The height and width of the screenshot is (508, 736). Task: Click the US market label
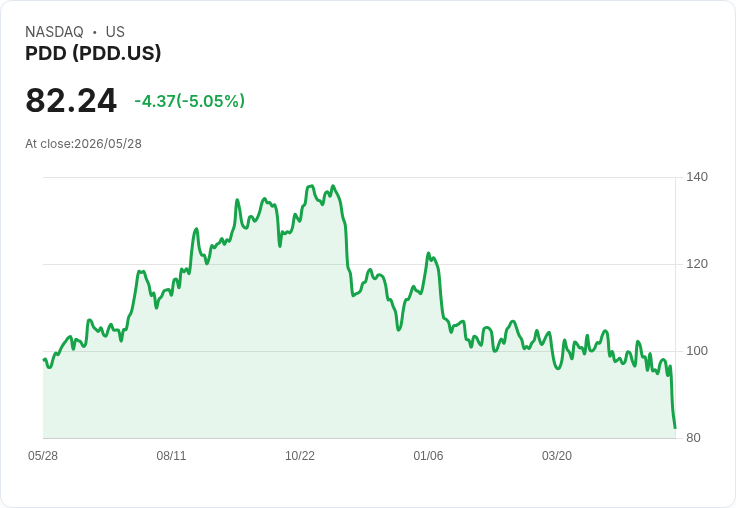[x=115, y=32]
